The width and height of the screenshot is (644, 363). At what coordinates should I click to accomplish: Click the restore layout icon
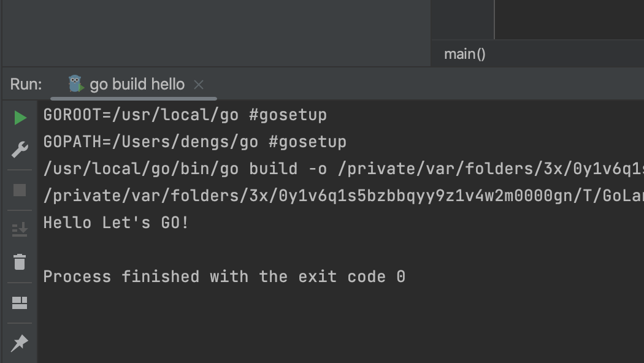click(20, 303)
